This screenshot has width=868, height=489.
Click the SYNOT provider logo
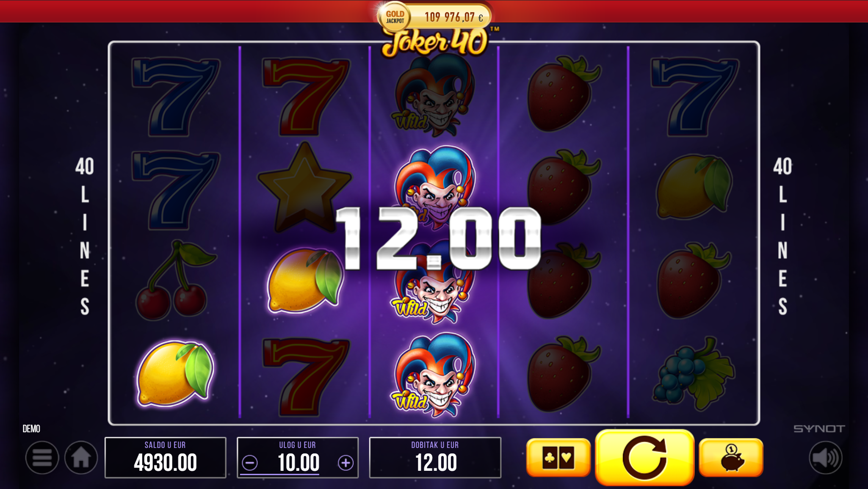click(x=819, y=429)
